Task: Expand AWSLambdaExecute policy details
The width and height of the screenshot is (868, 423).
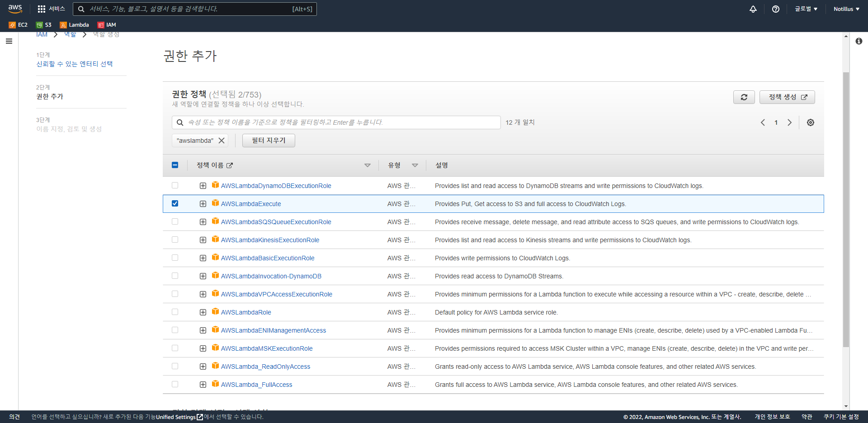Action: (203, 204)
